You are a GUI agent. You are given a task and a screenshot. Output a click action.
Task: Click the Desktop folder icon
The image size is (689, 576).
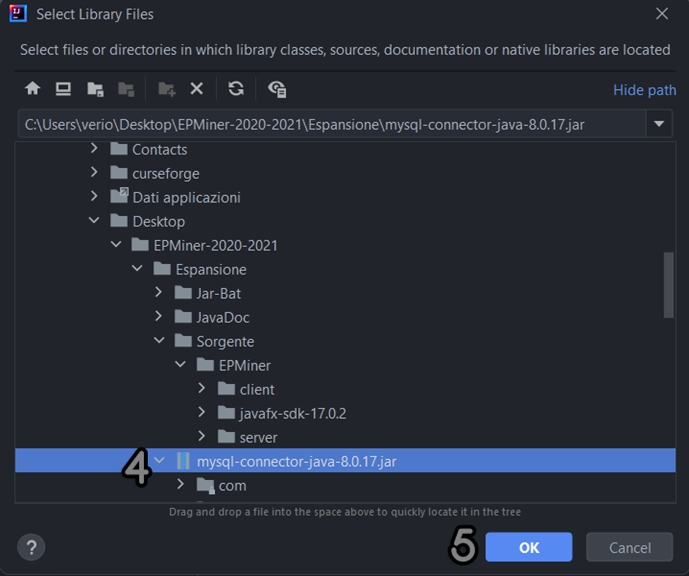(119, 221)
